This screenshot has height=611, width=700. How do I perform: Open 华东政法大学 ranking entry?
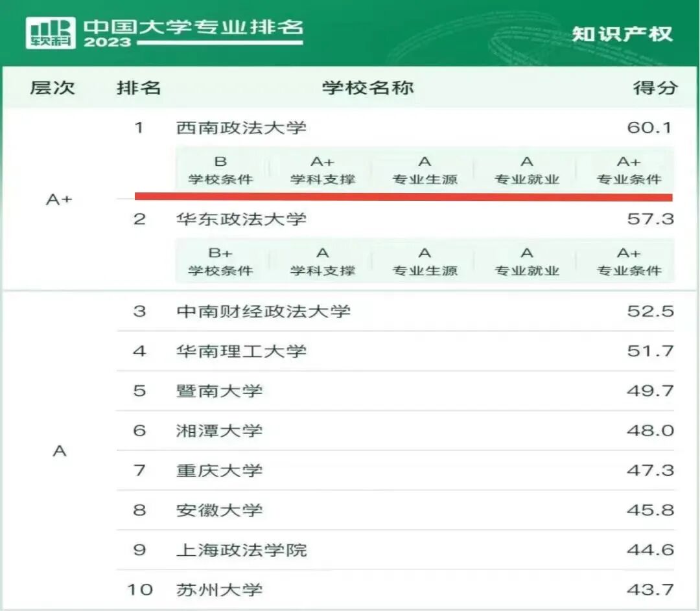pos(241,219)
